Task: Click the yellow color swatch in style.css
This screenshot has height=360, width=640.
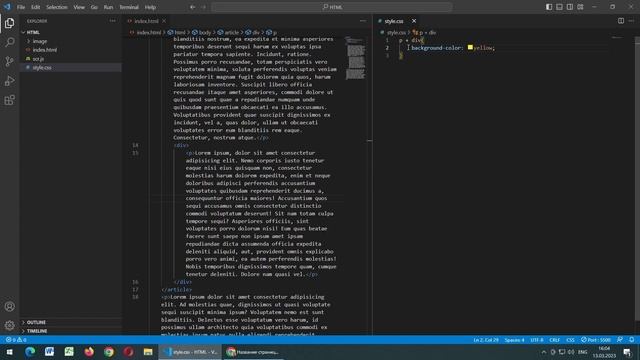Action: [470, 48]
